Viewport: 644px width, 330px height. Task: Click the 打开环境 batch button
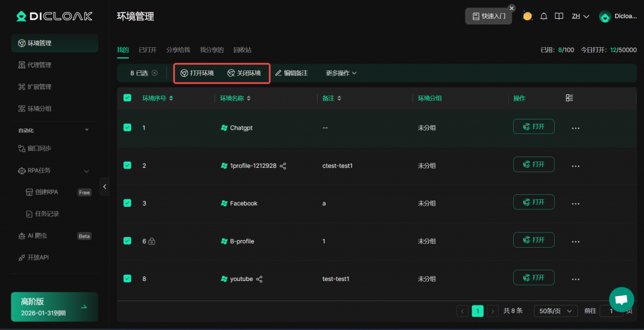(197, 74)
